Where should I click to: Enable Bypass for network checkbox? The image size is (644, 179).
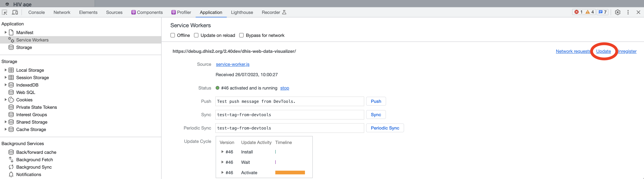[242, 35]
